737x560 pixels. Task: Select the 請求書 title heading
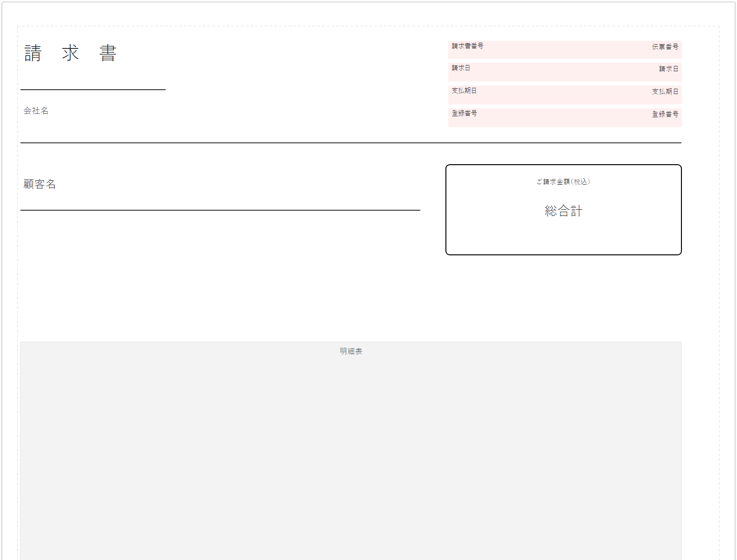coord(70,53)
